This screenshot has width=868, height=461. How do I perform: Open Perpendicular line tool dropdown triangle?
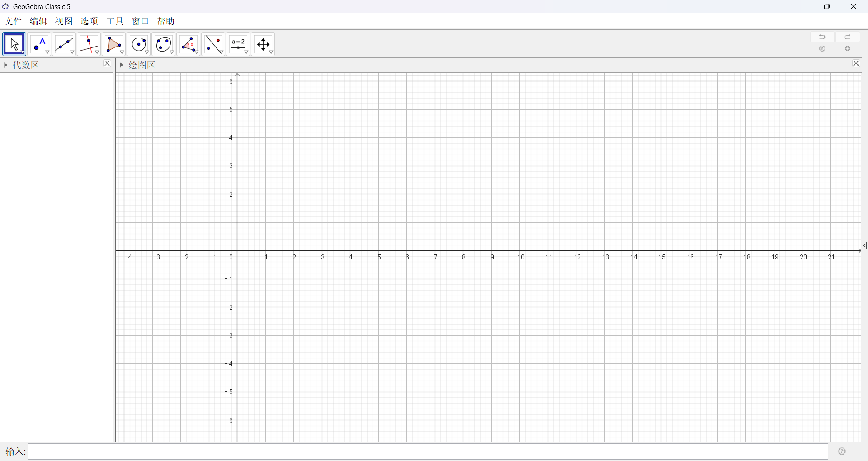[x=97, y=52]
